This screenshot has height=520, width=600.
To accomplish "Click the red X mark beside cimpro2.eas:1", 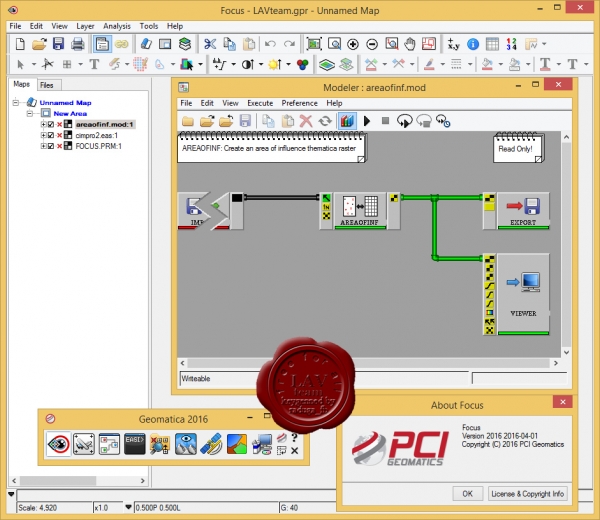I will 59,135.
